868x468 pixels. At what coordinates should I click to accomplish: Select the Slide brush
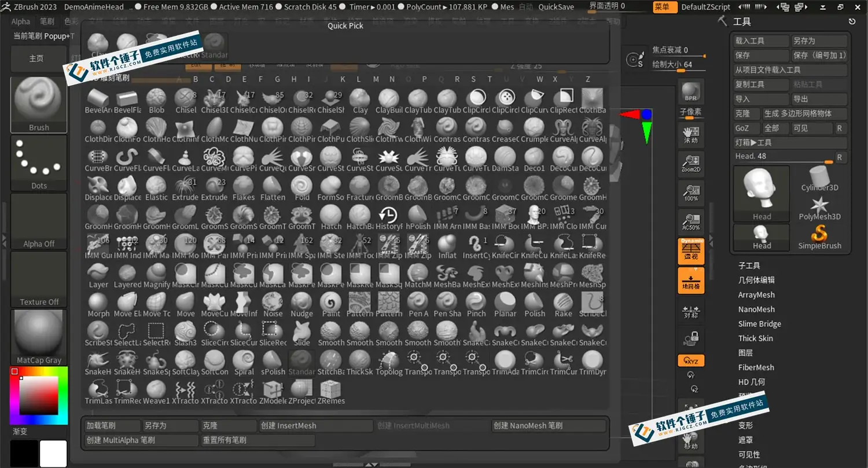(x=301, y=334)
